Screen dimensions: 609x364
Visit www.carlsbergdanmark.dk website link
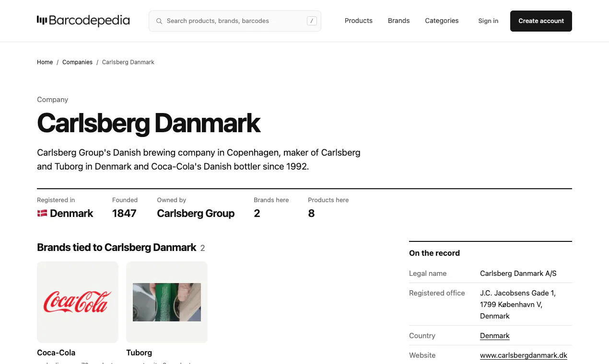[x=524, y=355]
